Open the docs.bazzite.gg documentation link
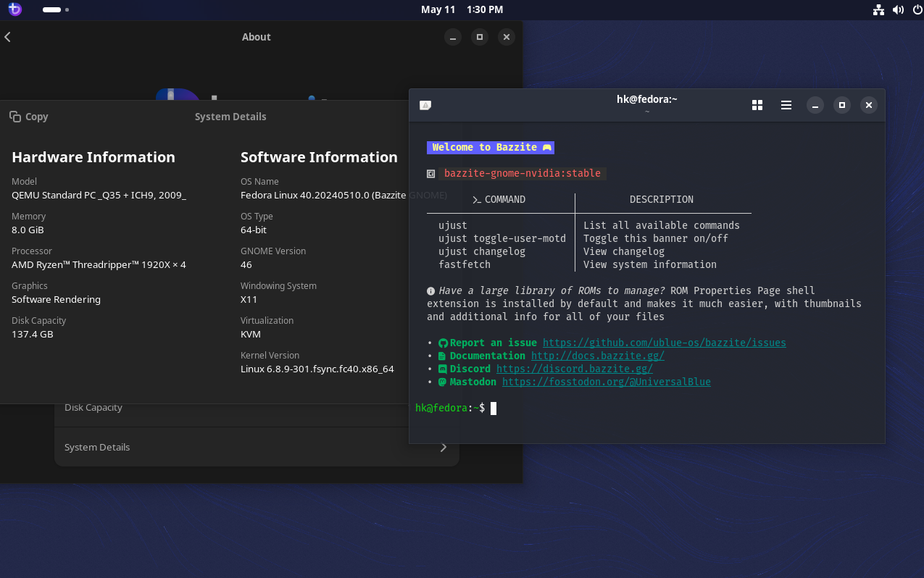 (x=597, y=356)
